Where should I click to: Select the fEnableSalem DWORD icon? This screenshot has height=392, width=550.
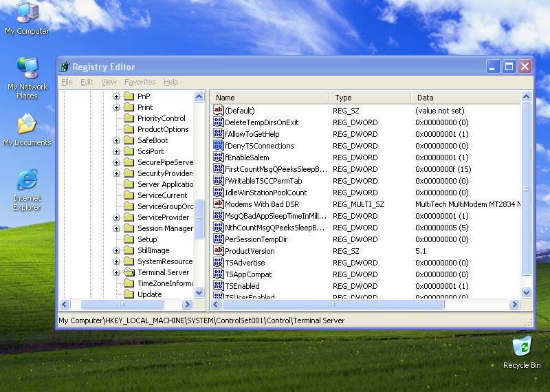point(218,157)
